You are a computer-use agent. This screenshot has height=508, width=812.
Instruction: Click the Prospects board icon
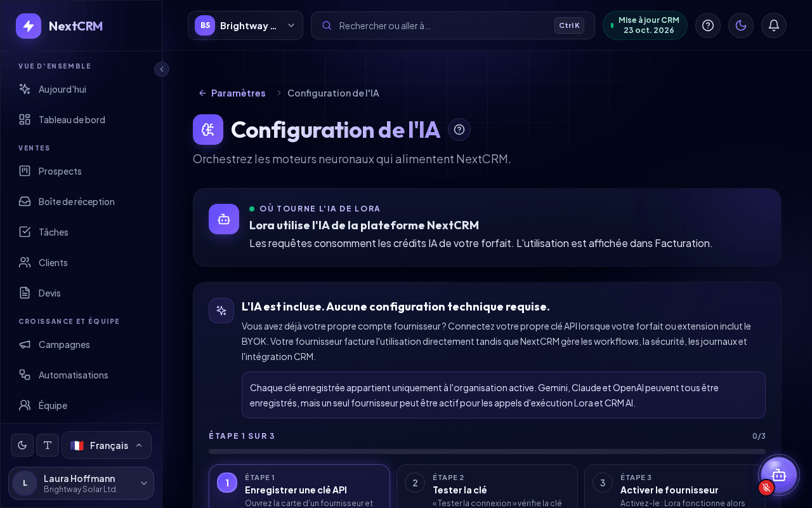(x=25, y=171)
